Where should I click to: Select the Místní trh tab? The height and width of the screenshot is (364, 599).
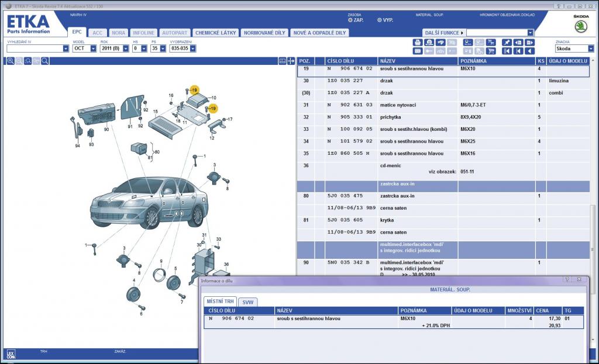tap(220, 301)
